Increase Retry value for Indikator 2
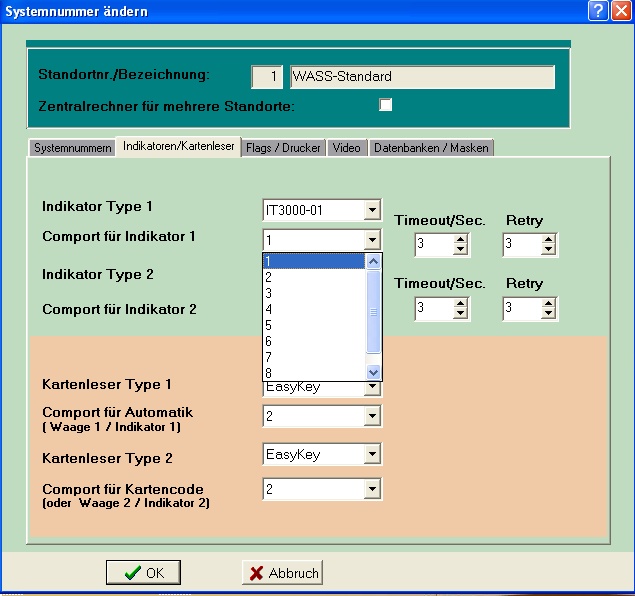This screenshot has width=635, height=596. (549, 303)
